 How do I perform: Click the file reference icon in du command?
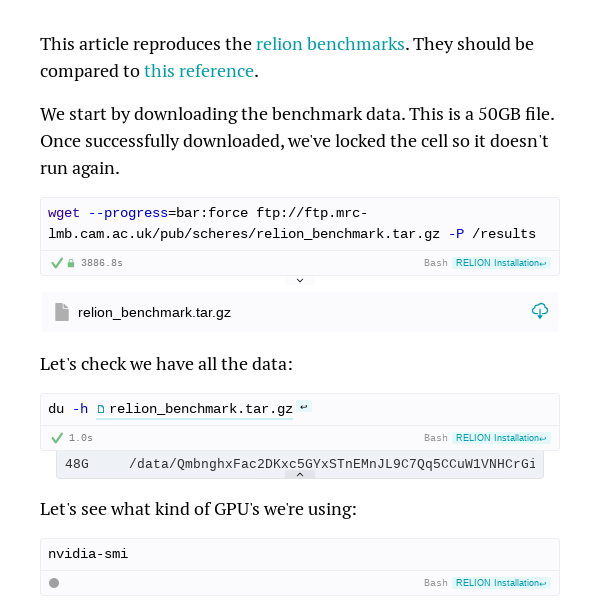click(x=101, y=409)
